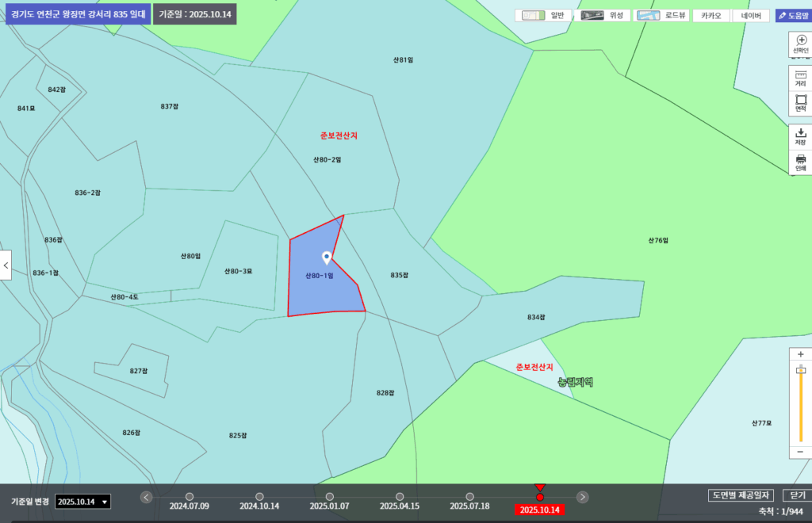Click the map pin on parcel 산80-1임
Image resolution: width=812 pixels, height=523 pixels.
327,258
